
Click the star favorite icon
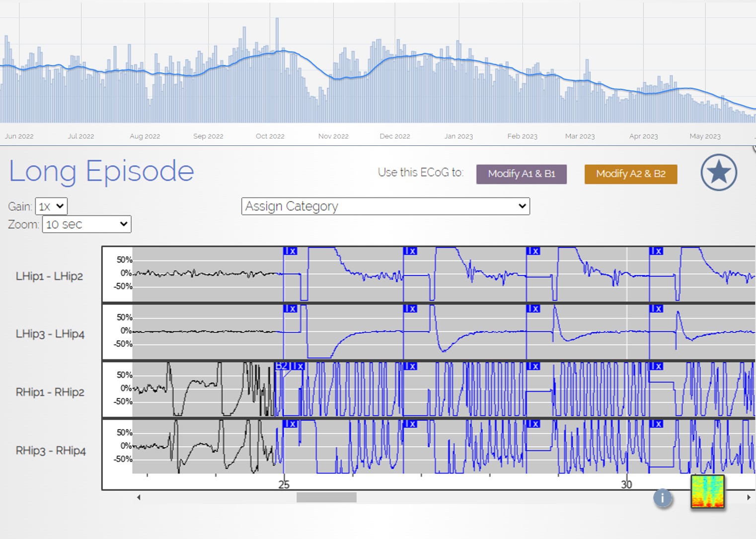click(x=718, y=173)
